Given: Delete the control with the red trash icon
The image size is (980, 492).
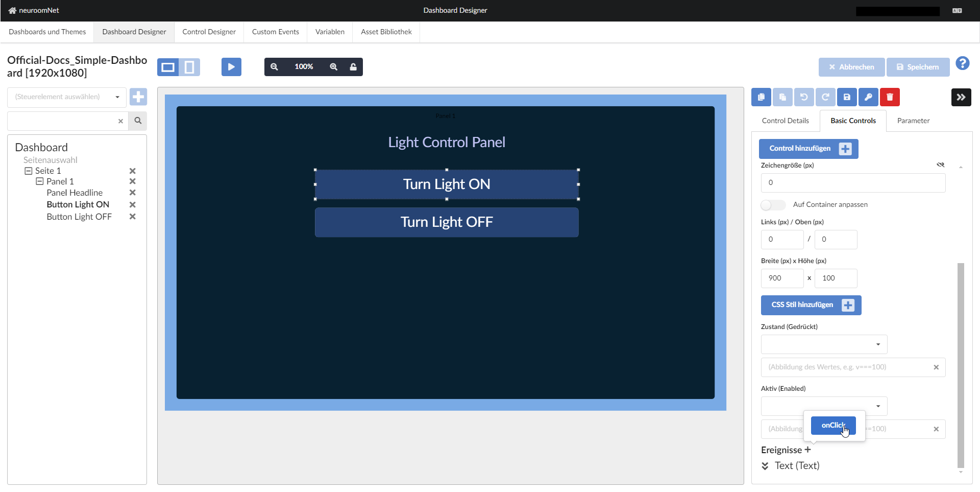Looking at the screenshot, I should (890, 97).
